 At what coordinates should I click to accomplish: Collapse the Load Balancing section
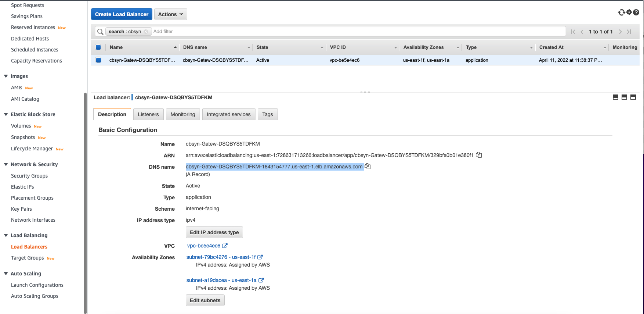click(x=6, y=235)
